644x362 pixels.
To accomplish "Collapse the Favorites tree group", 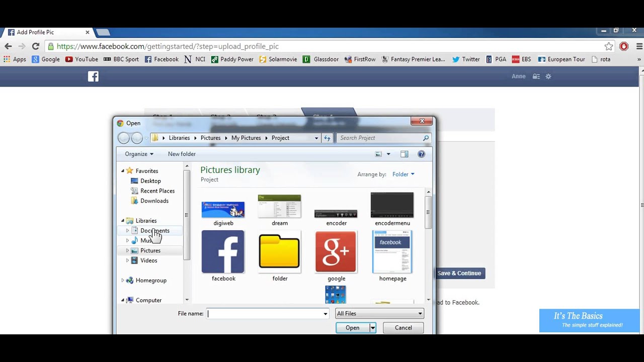I will coord(122,171).
